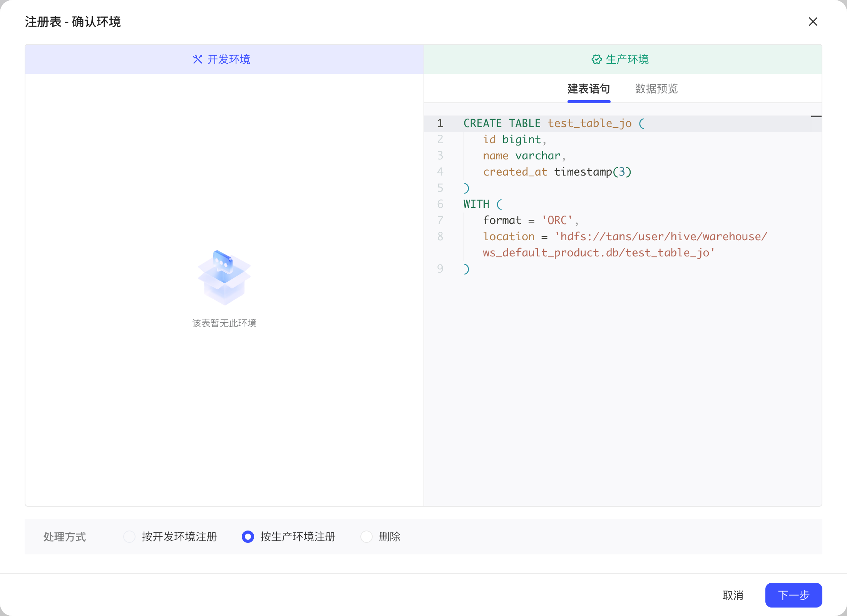Switch to the 数据预览 tab
The image size is (847, 616).
click(656, 89)
